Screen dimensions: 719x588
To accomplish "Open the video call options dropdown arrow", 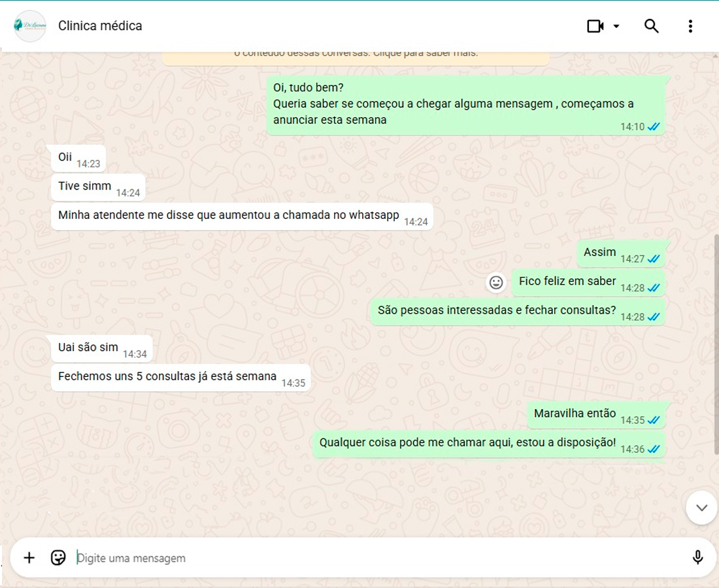I will tap(616, 26).
